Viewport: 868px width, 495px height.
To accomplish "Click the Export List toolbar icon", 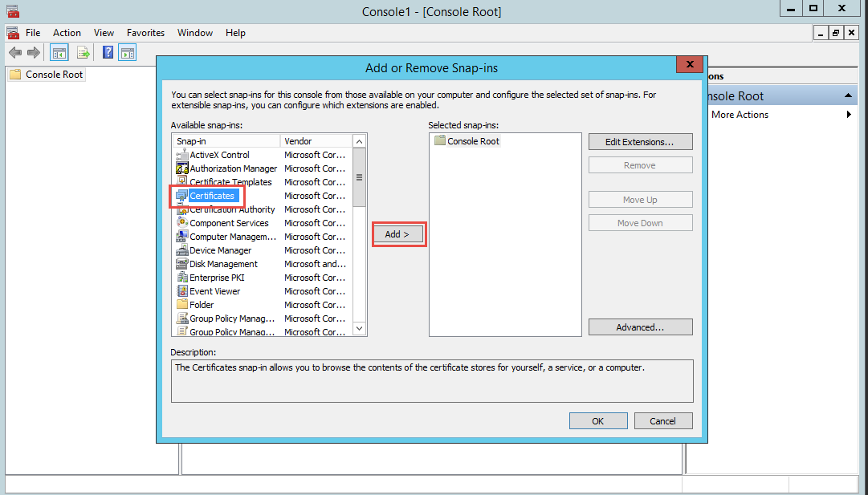I will [x=83, y=52].
